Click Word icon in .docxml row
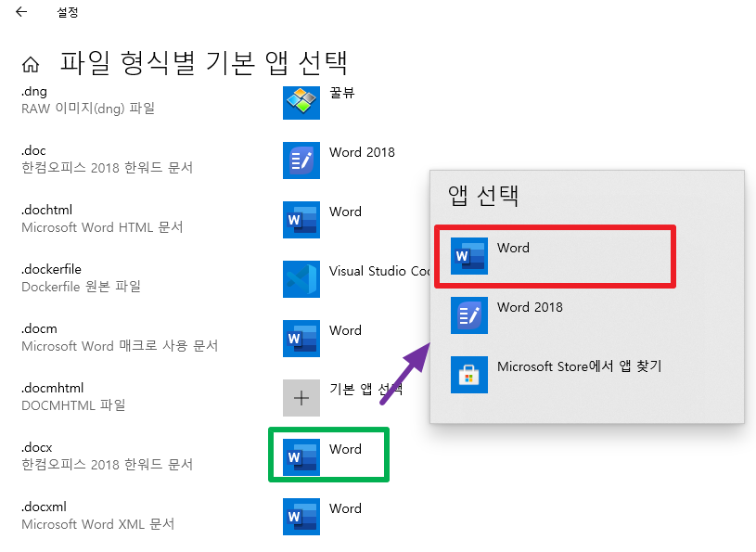Viewport: 756px width, 552px height. (x=301, y=517)
